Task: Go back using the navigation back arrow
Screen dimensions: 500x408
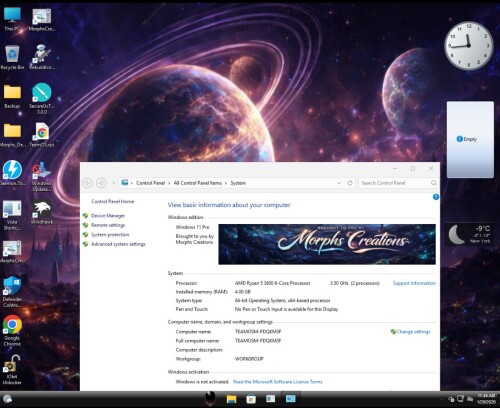Action: point(88,183)
